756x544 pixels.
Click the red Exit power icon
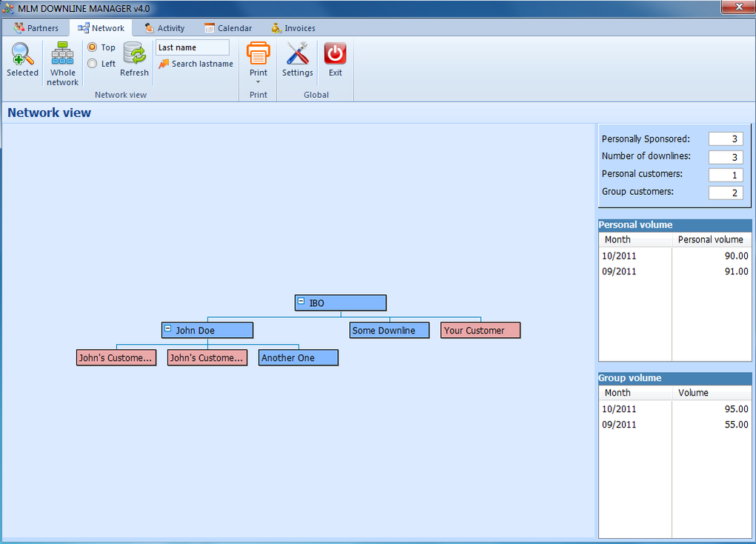point(335,53)
